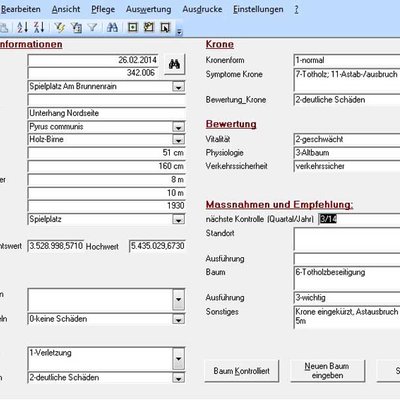Sort records ascending A to Z
This screenshot has height=400, width=400.
pyautogui.click(x=23, y=27)
